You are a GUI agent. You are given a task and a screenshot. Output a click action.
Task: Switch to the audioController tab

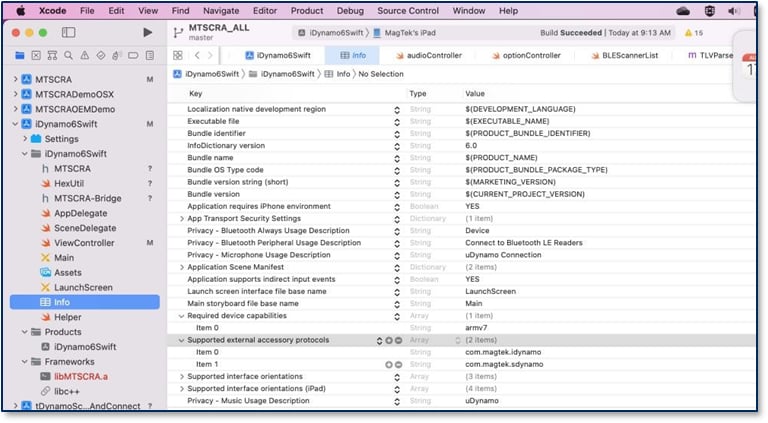[x=429, y=55]
